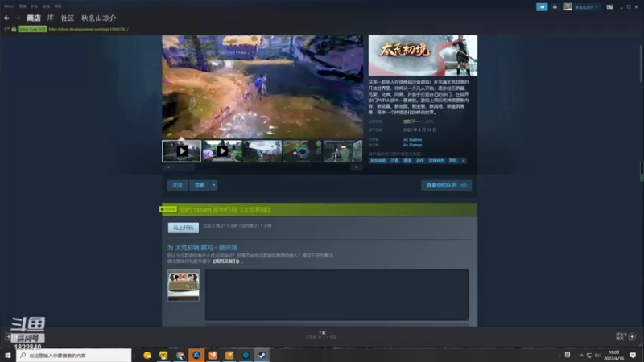Viewport: 644px width, 362px height.
Task: Click the green padlock security icon
Action: pos(14,29)
